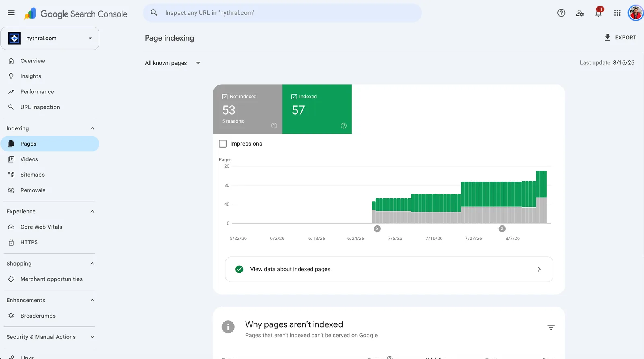The width and height of the screenshot is (644, 359).
Task: Open View data about indexed pages
Action: pos(389,269)
